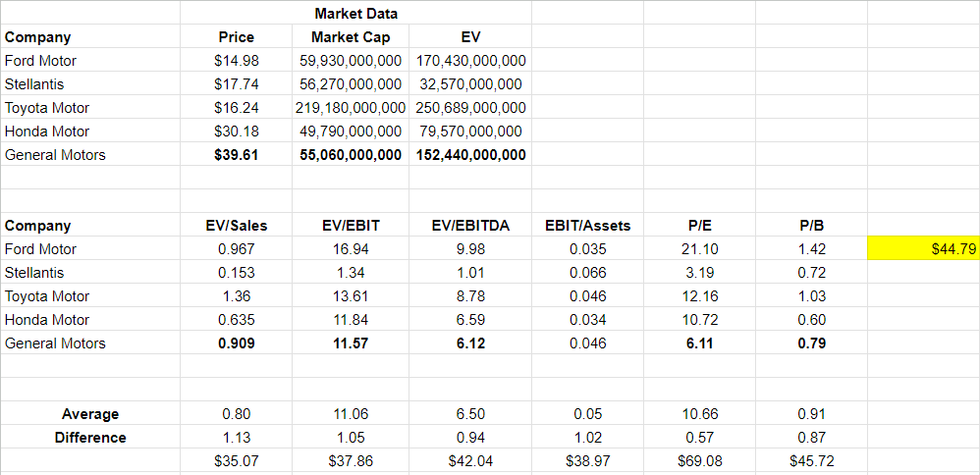Select General Motors market cap 55,060,000,000
980x475 pixels.
coord(351,155)
